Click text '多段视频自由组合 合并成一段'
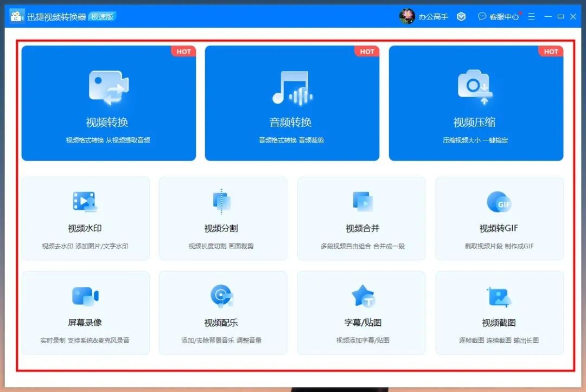The width and height of the screenshot is (586, 392). [363, 246]
